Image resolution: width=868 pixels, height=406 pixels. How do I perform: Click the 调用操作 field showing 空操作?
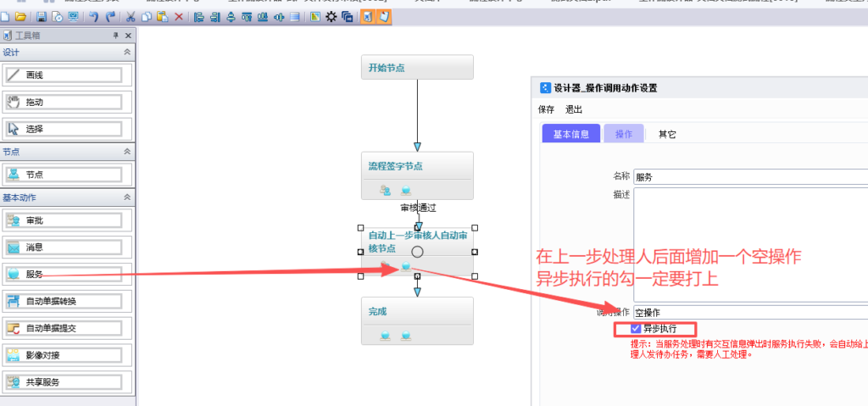tap(751, 313)
